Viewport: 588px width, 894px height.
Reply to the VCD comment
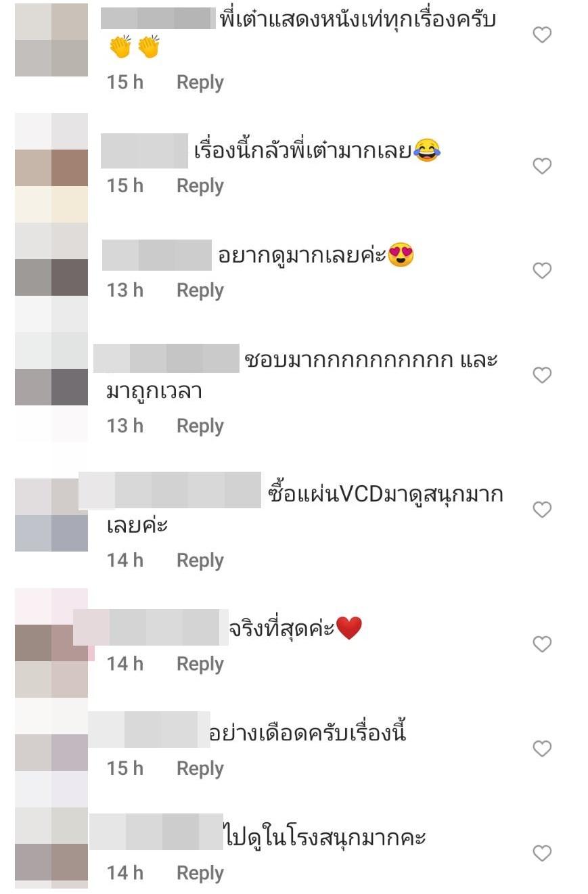[200, 560]
